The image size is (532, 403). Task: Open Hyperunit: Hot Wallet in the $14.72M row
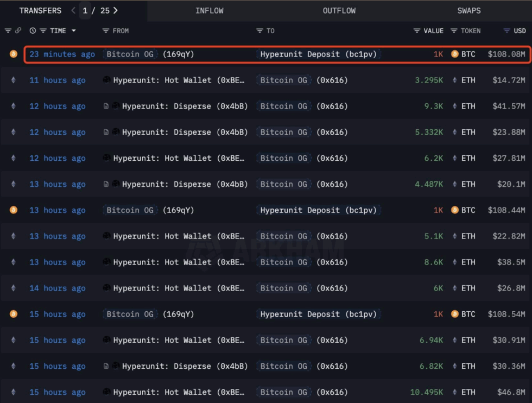click(x=179, y=80)
